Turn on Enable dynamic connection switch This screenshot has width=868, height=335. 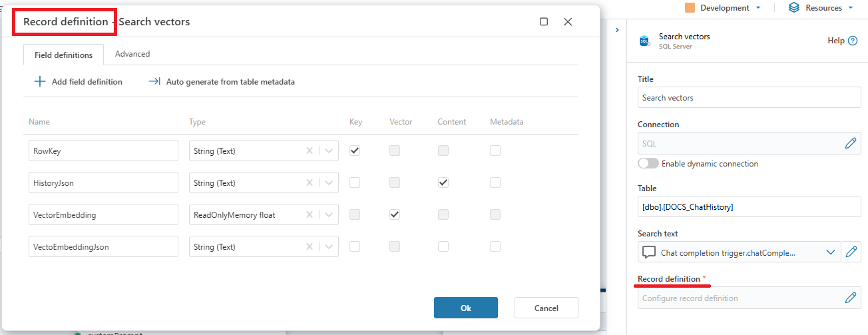coord(648,164)
